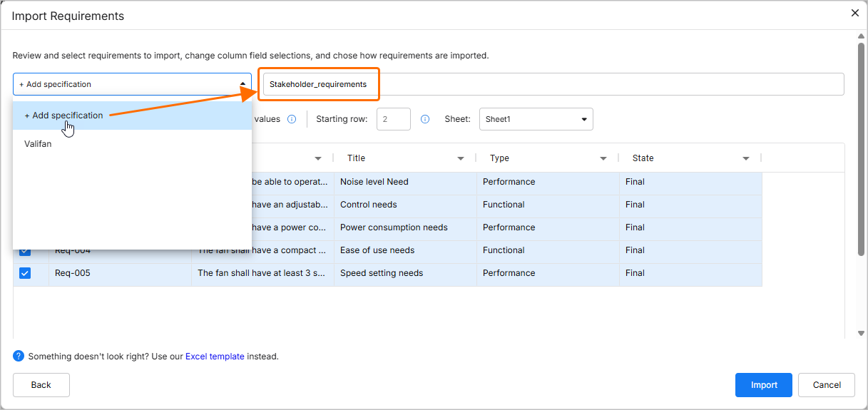Click scrollbar down arrow
Viewport: 868px width, 410px height.
click(861, 333)
